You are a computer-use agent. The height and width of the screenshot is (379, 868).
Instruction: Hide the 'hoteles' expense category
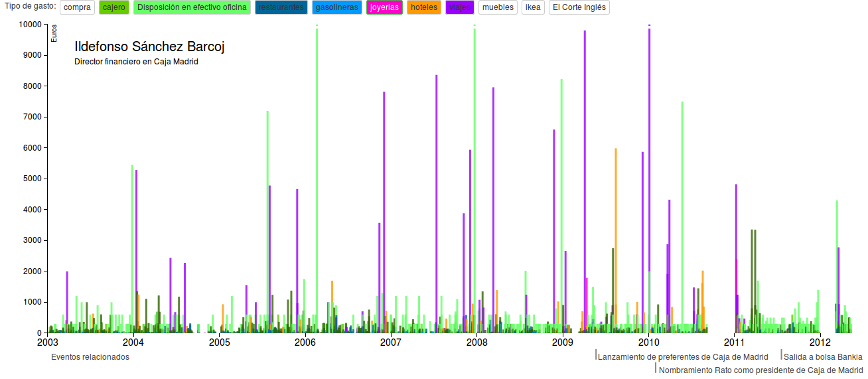click(x=423, y=7)
